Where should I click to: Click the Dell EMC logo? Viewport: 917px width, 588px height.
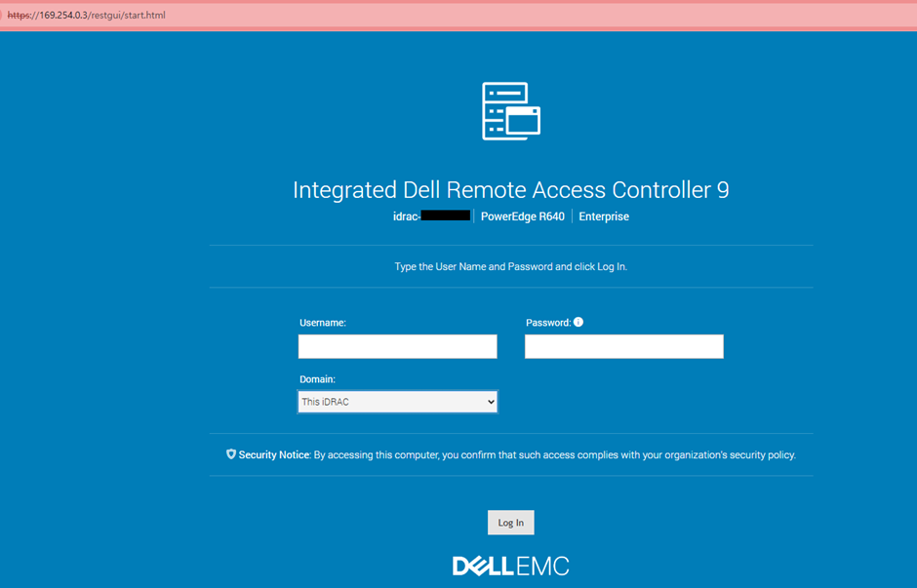tap(510, 566)
